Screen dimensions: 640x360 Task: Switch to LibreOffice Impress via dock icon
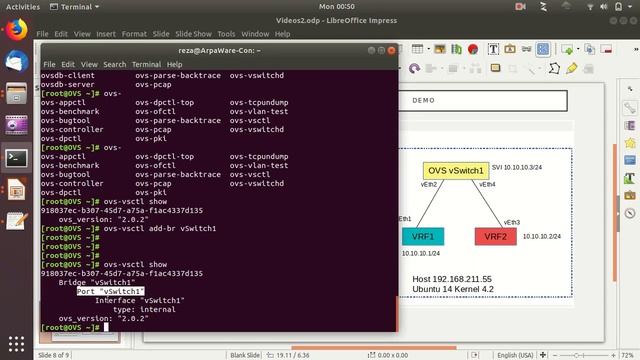(x=16, y=190)
